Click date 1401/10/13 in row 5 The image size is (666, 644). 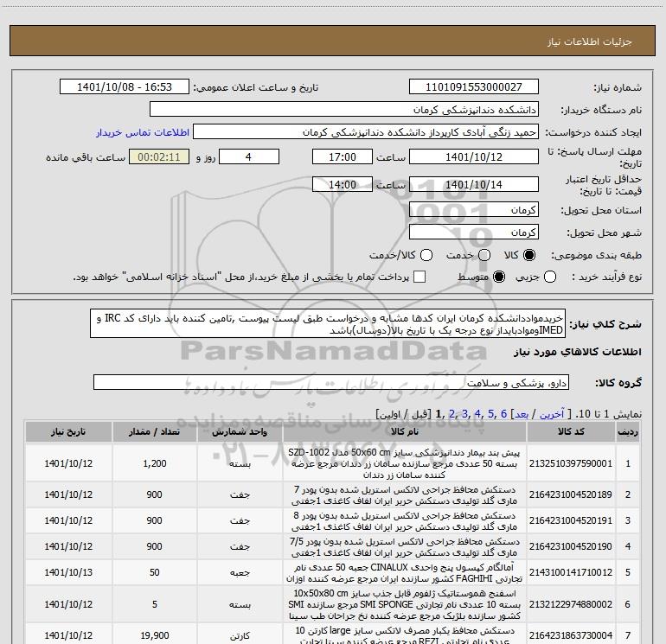[68, 572]
